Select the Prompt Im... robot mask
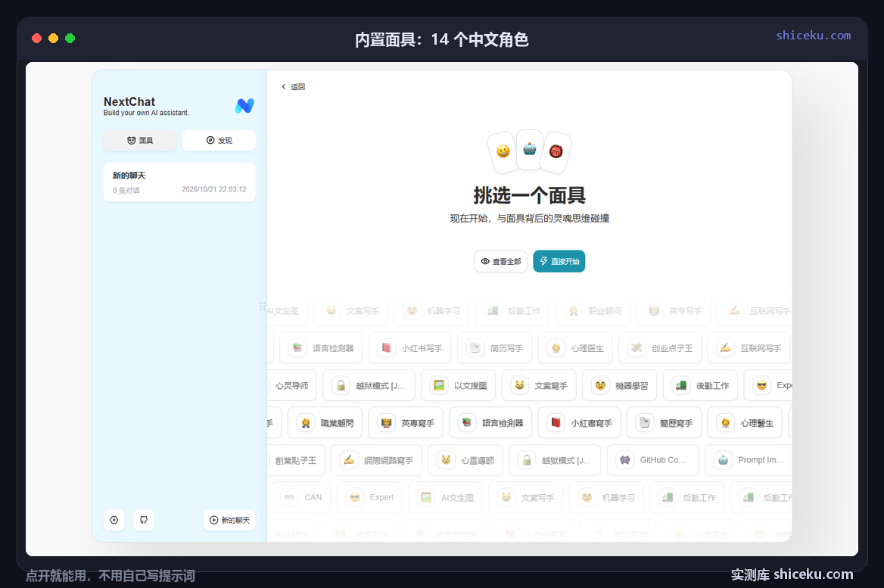This screenshot has width=884, height=588. [749, 460]
